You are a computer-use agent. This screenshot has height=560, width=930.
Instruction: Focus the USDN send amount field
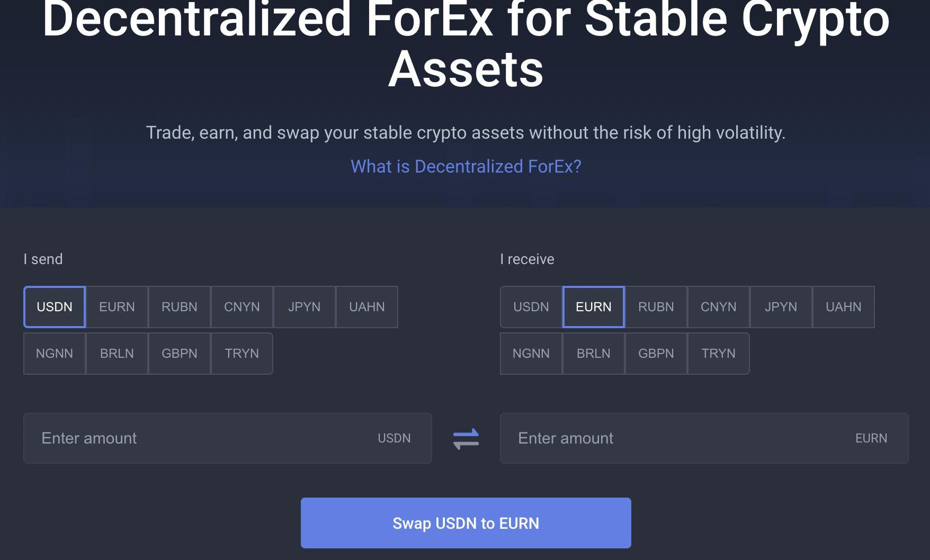click(x=201, y=438)
